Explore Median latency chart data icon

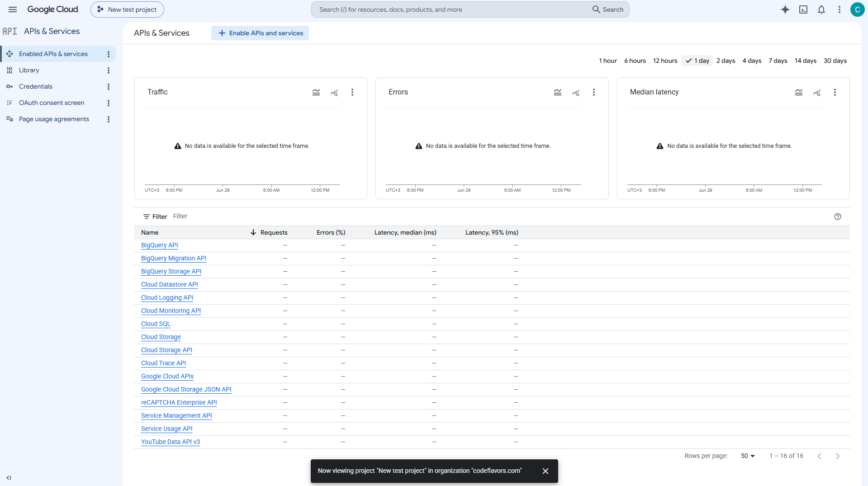coord(817,92)
